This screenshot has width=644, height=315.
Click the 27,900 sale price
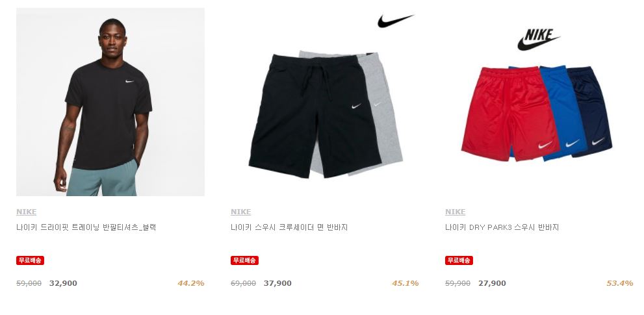[492, 283]
